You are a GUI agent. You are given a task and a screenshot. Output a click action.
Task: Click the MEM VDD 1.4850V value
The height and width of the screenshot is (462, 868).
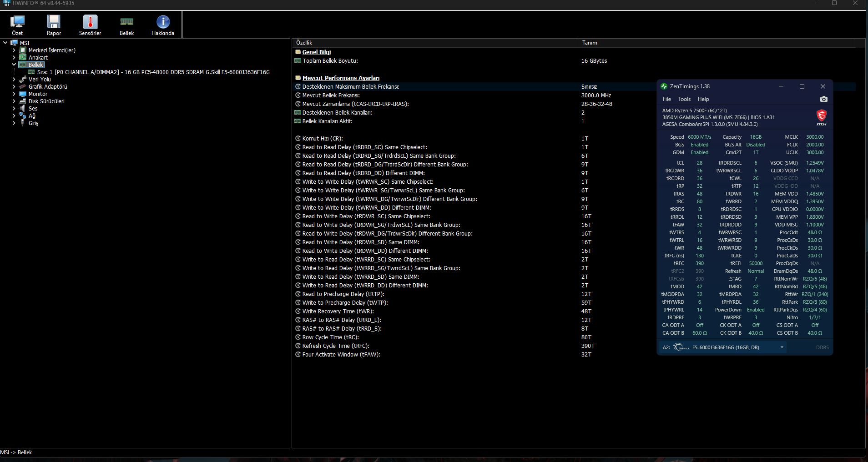pos(815,194)
